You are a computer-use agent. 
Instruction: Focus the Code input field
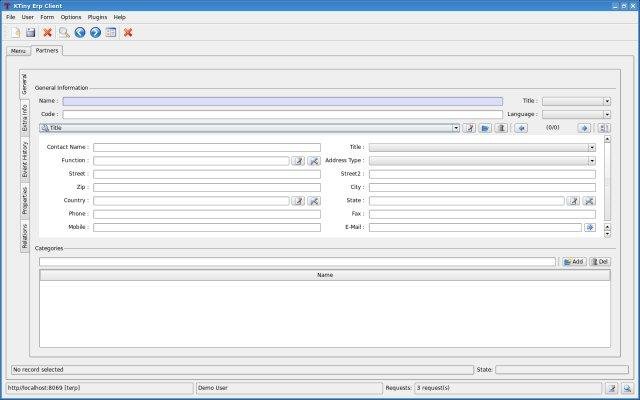point(282,115)
